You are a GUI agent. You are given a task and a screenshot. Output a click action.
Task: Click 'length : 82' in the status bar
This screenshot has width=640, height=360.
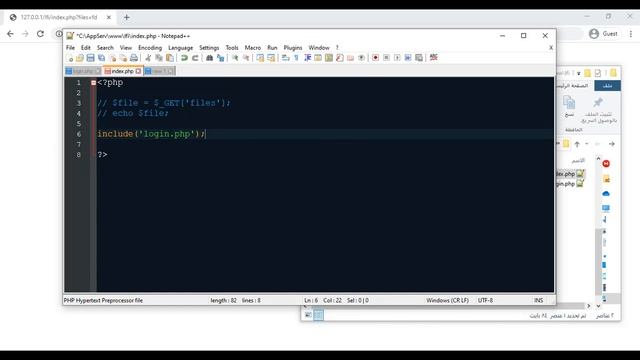click(223, 300)
